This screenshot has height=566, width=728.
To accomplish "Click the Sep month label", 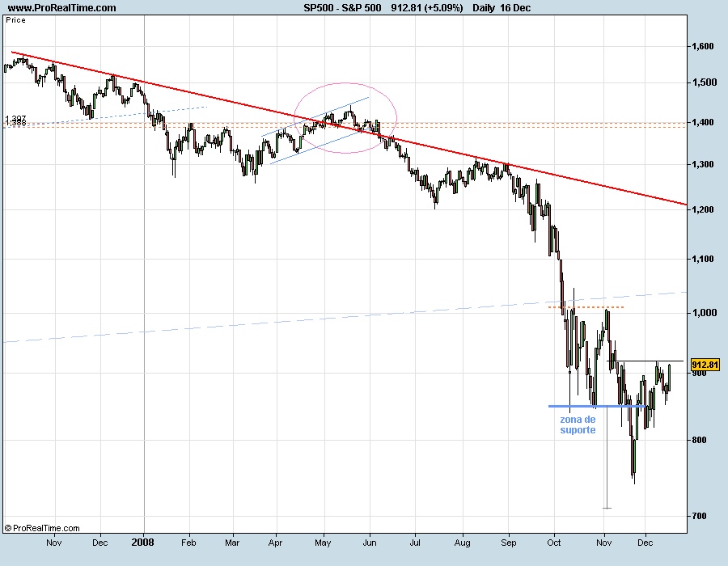I will [x=509, y=543].
